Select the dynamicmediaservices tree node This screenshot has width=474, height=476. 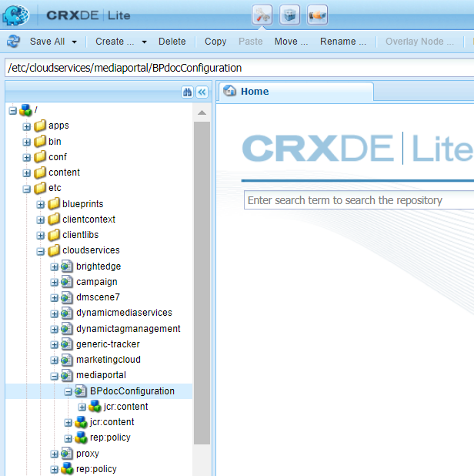point(124,313)
